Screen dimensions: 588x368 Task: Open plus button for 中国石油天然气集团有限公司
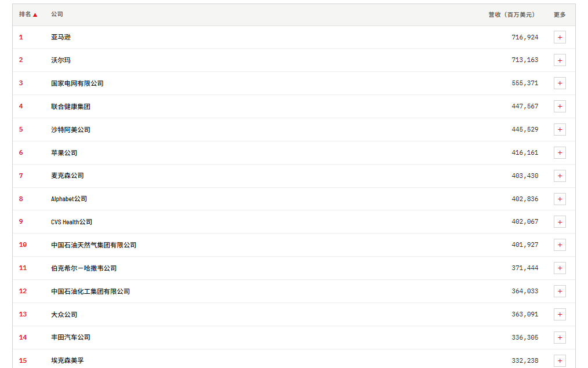pyautogui.click(x=560, y=245)
